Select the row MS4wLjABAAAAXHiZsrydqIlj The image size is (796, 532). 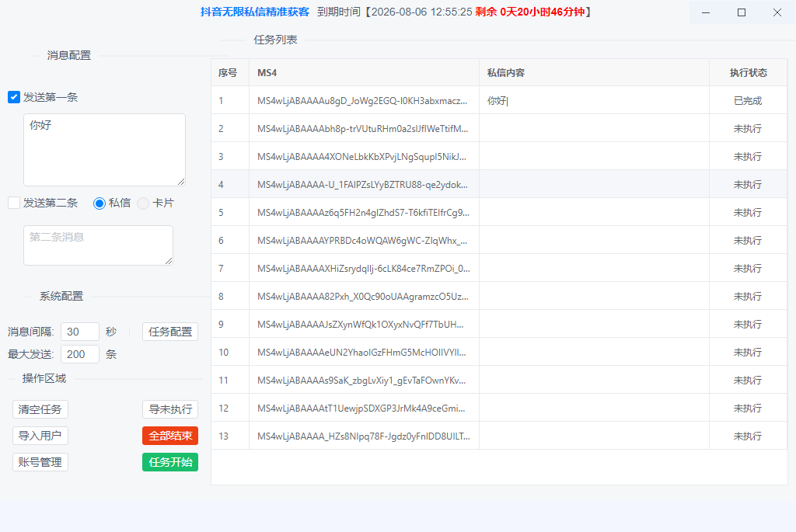tap(499, 268)
